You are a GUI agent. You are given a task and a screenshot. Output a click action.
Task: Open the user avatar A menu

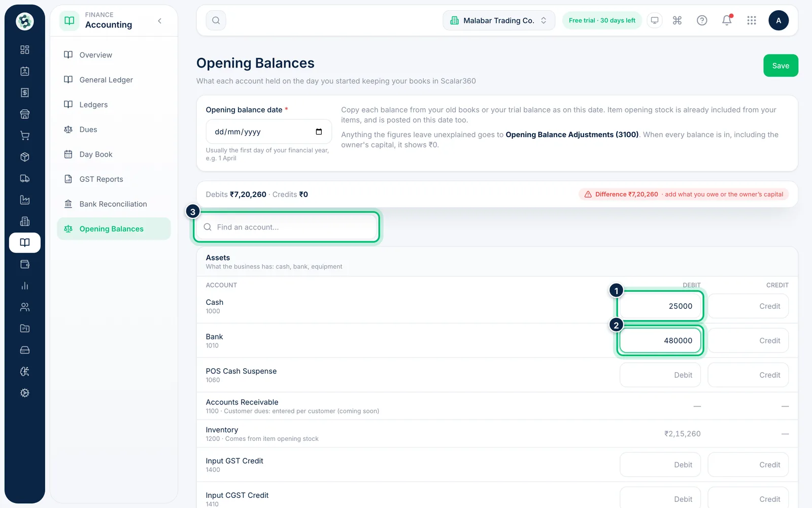click(779, 20)
